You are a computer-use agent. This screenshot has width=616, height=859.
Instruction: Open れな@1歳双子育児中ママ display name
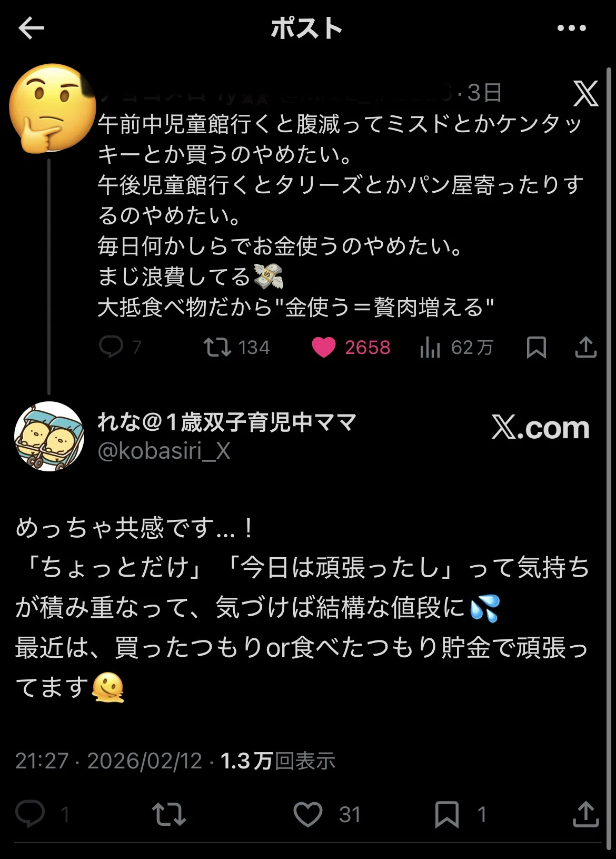pyautogui.click(x=227, y=422)
